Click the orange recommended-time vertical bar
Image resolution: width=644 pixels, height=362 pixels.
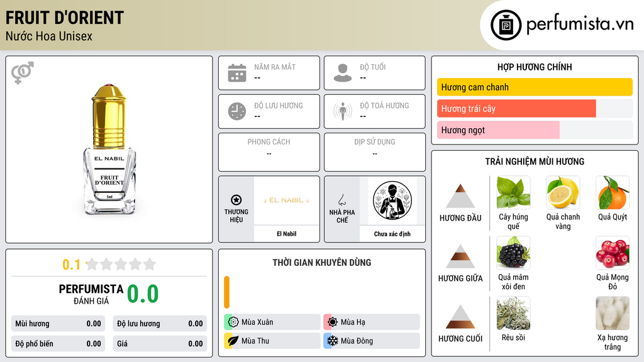(226, 292)
